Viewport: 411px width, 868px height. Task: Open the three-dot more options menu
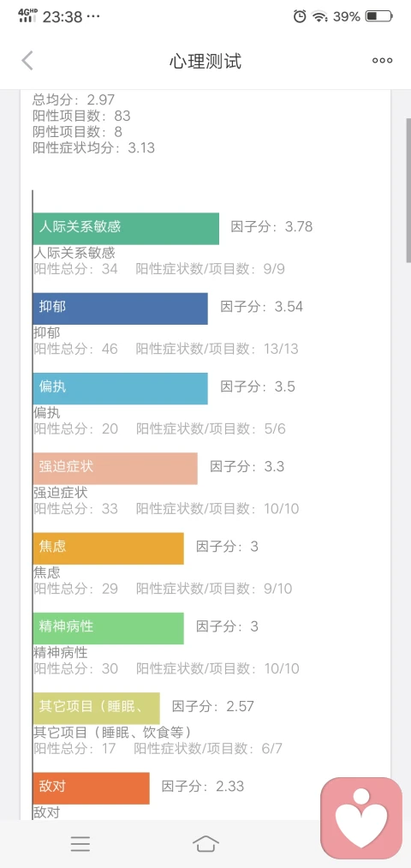(382, 61)
